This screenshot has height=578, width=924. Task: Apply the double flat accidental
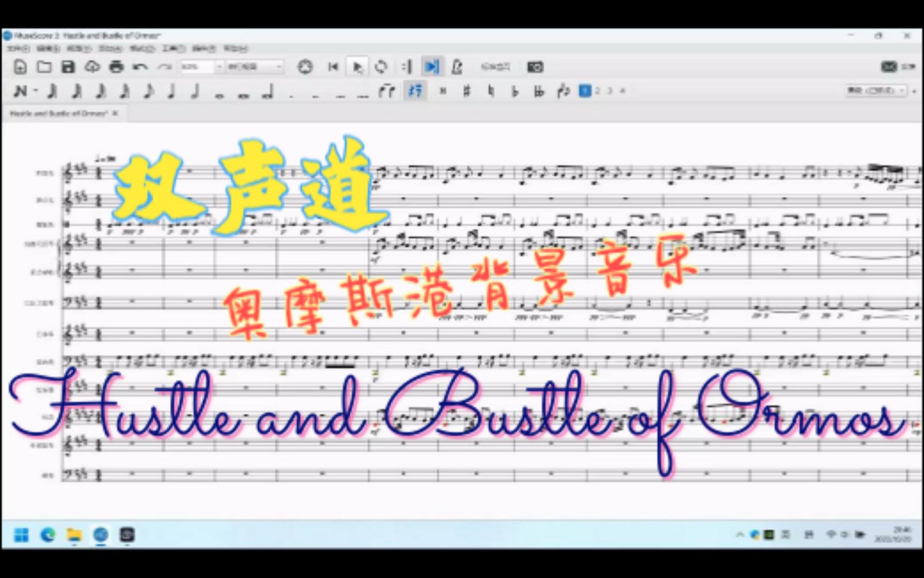point(539,91)
